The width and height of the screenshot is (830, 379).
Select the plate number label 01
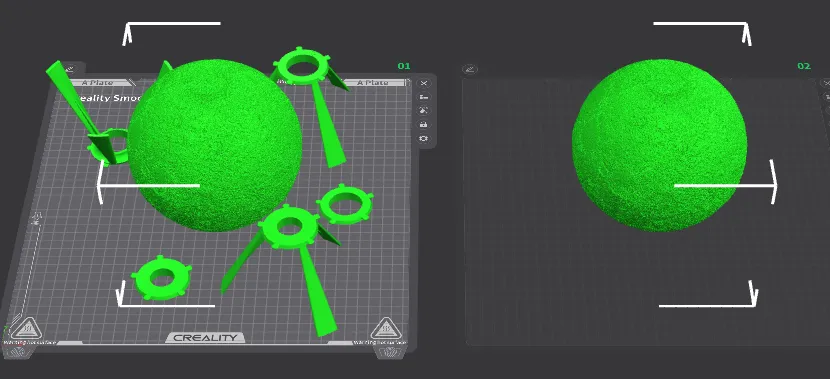tap(404, 66)
